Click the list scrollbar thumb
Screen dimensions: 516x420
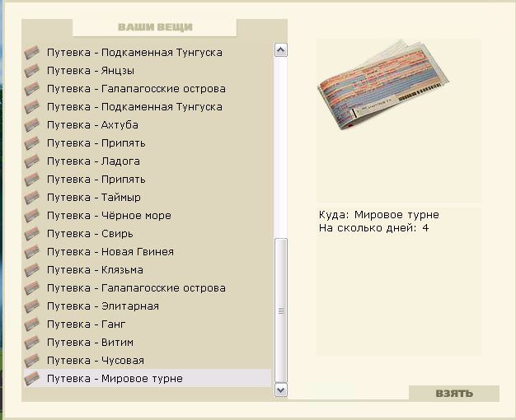[281, 310]
